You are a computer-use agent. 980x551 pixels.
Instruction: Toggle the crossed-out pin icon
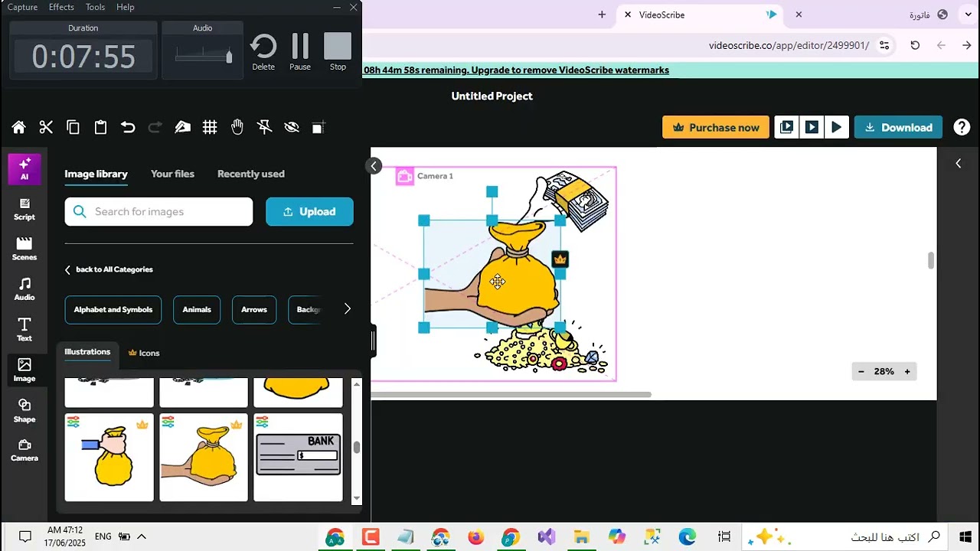pyautogui.click(x=265, y=128)
